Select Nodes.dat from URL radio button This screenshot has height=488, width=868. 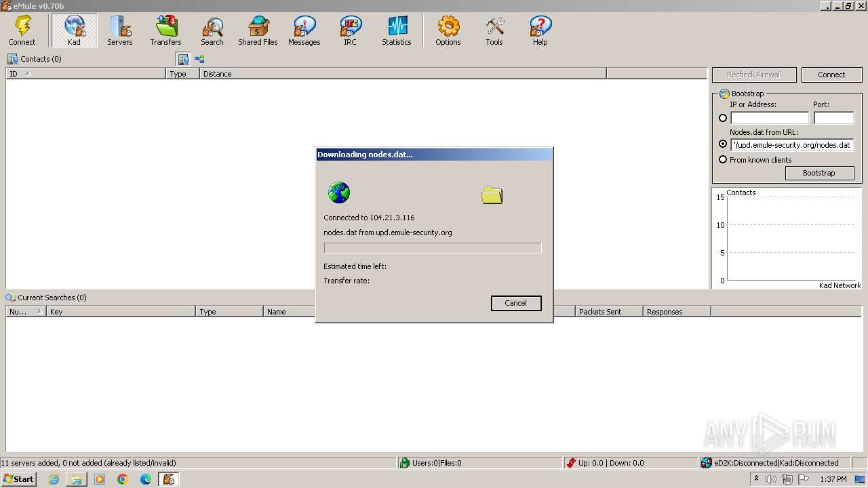723,144
